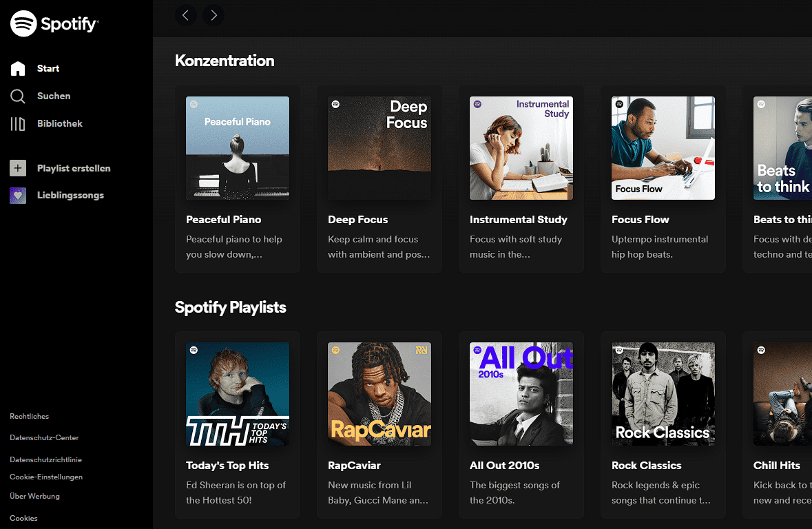The height and width of the screenshot is (529, 812).
Task: Open the Instrumental Study cover image
Action: [x=521, y=148]
